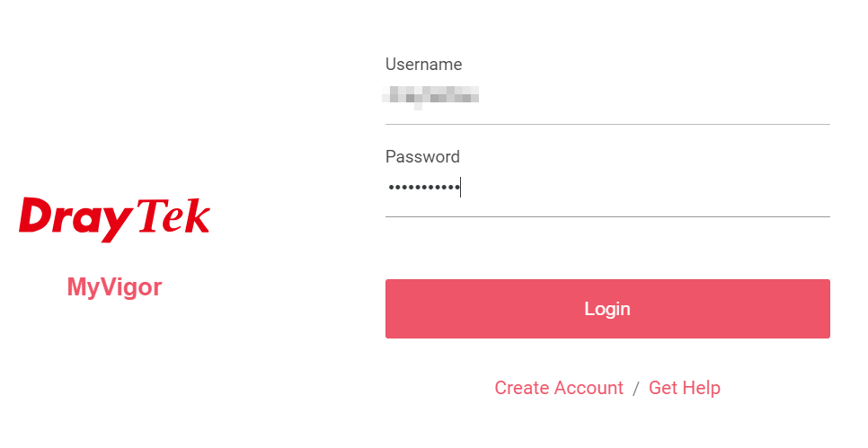Focus the Username input field

coord(607,95)
